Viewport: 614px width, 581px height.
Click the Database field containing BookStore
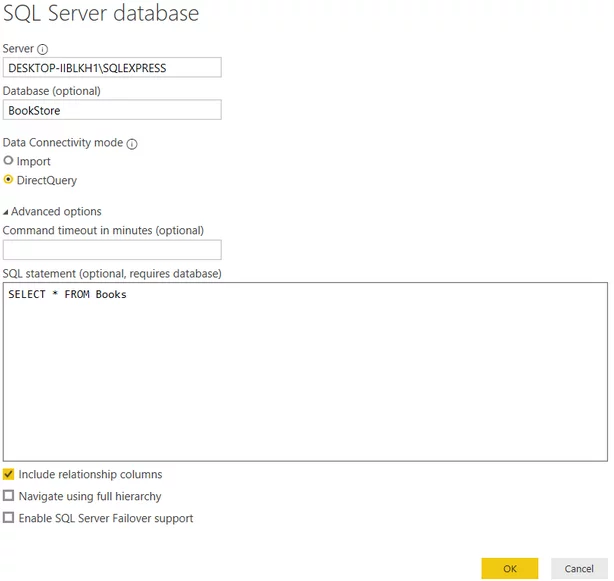click(112, 110)
